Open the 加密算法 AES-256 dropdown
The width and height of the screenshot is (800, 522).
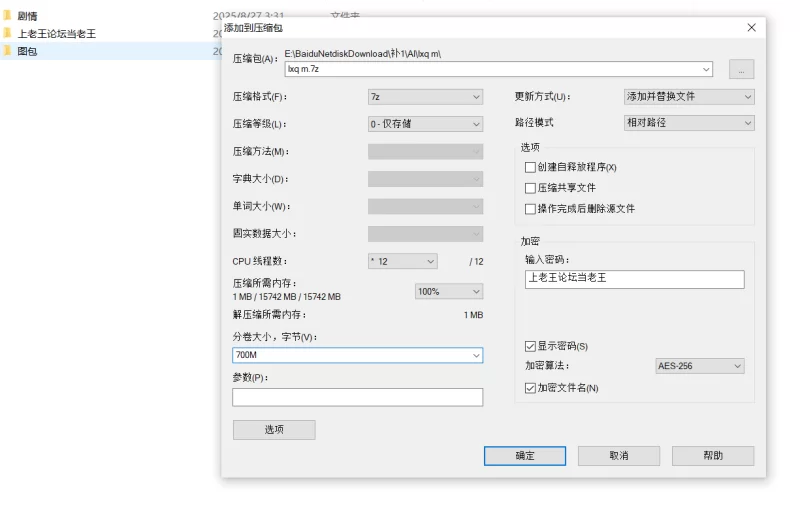[700, 366]
